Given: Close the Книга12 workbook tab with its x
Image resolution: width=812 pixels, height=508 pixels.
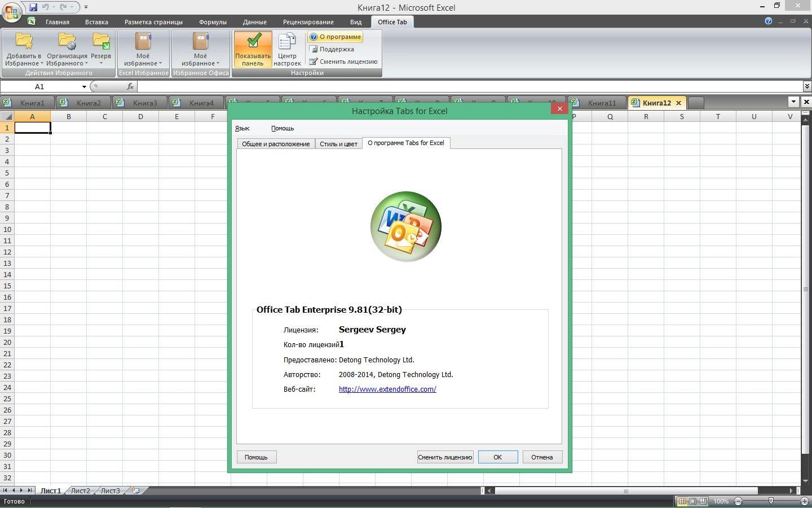Looking at the screenshot, I should pyautogui.click(x=678, y=103).
